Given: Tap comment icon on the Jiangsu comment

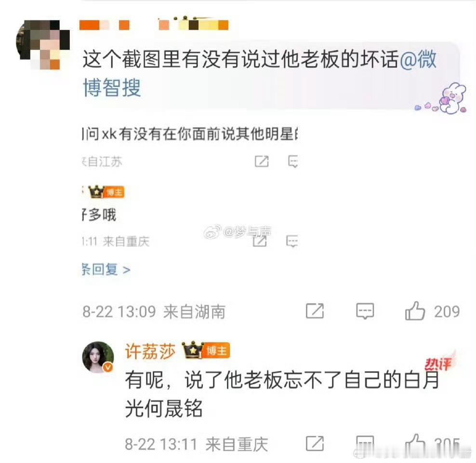Looking at the screenshot, I should coord(293,161).
